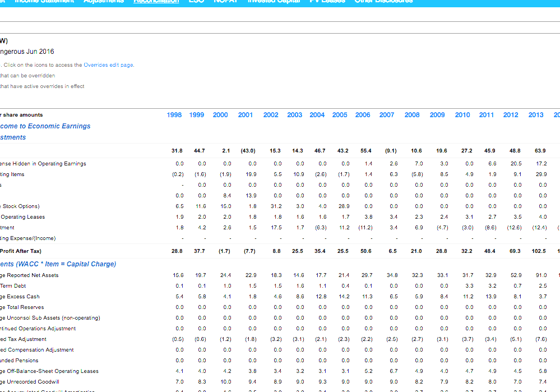Click the 2010 year column header
The height and width of the screenshot is (392, 560).
(x=462, y=115)
